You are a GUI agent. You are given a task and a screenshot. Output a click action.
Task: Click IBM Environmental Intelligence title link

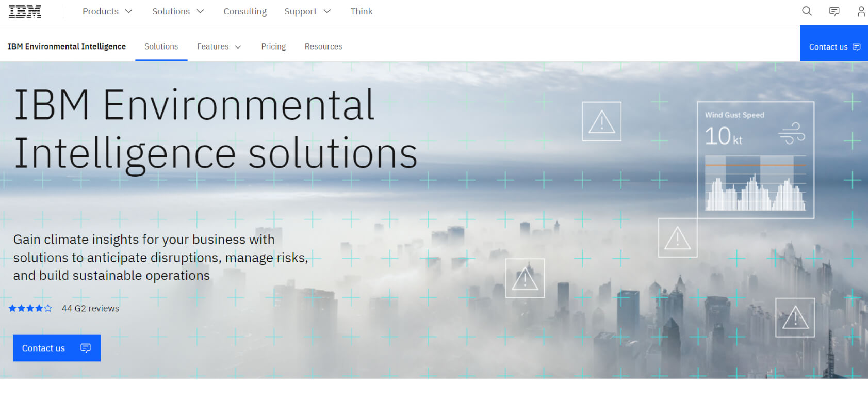point(67,46)
